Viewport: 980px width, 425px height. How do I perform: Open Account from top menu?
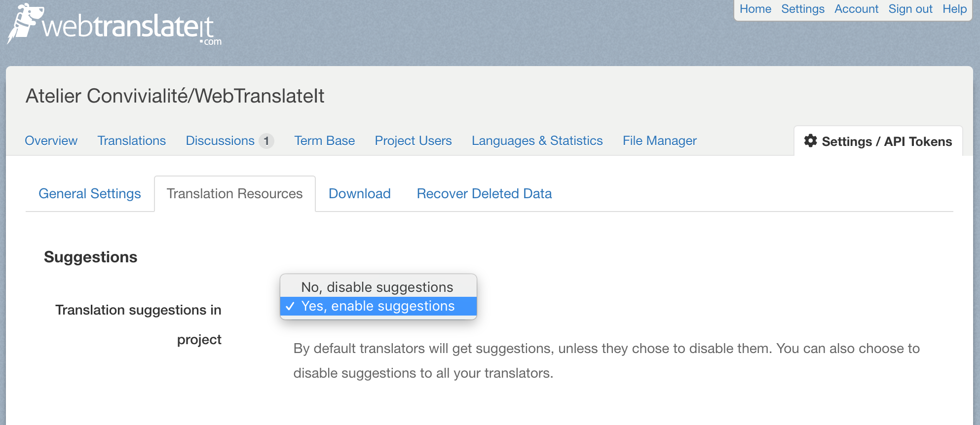856,9
